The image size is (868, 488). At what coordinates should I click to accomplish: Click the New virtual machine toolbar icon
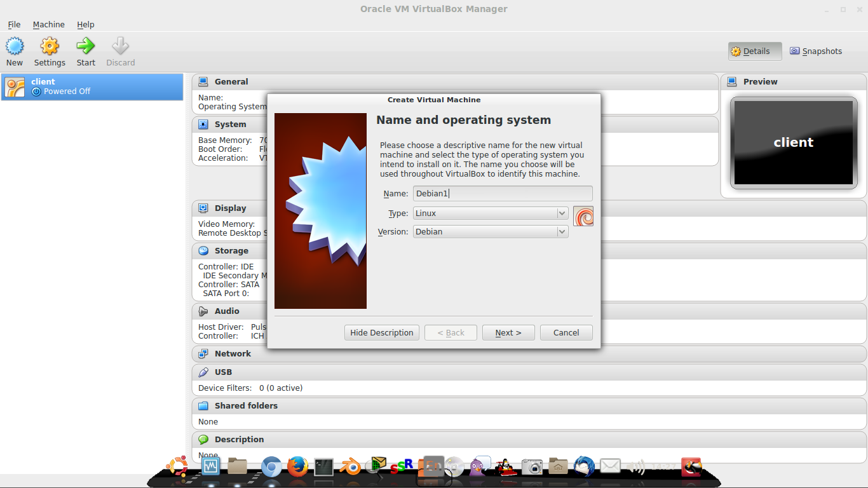15,46
